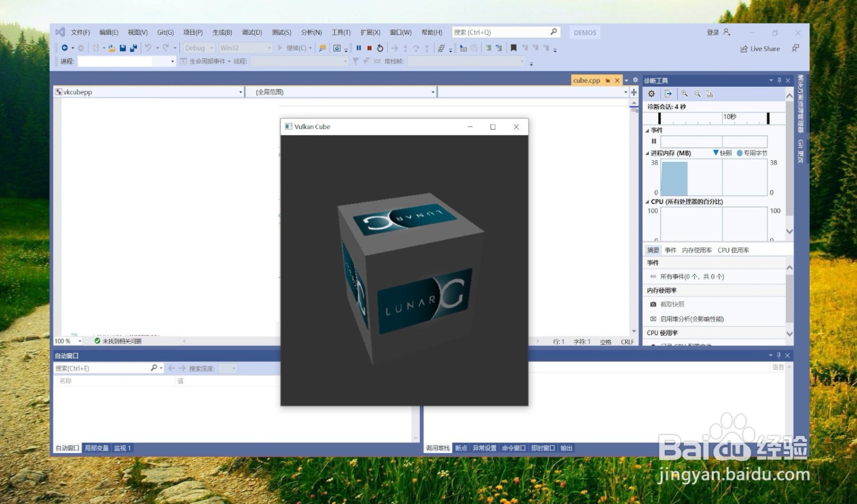Open the Git(G) menu
This screenshot has height=504, width=857.
click(166, 33)
